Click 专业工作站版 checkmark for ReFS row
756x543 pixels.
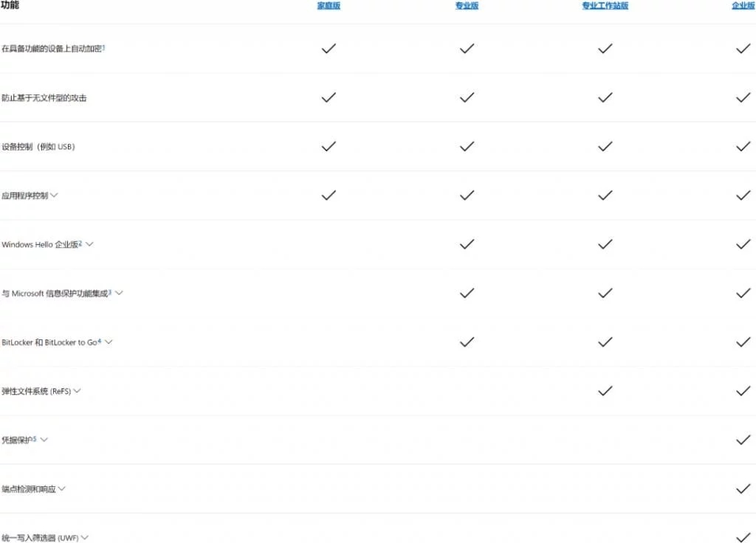(605, 391)
